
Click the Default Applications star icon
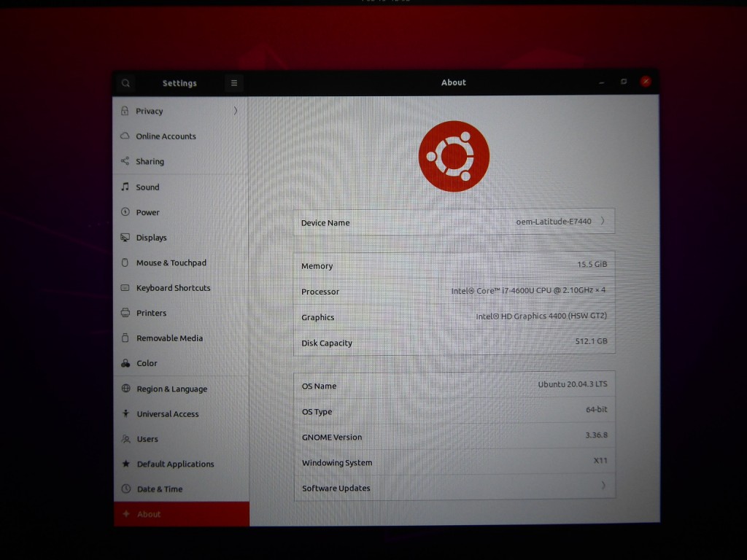(x=125, y=463)
